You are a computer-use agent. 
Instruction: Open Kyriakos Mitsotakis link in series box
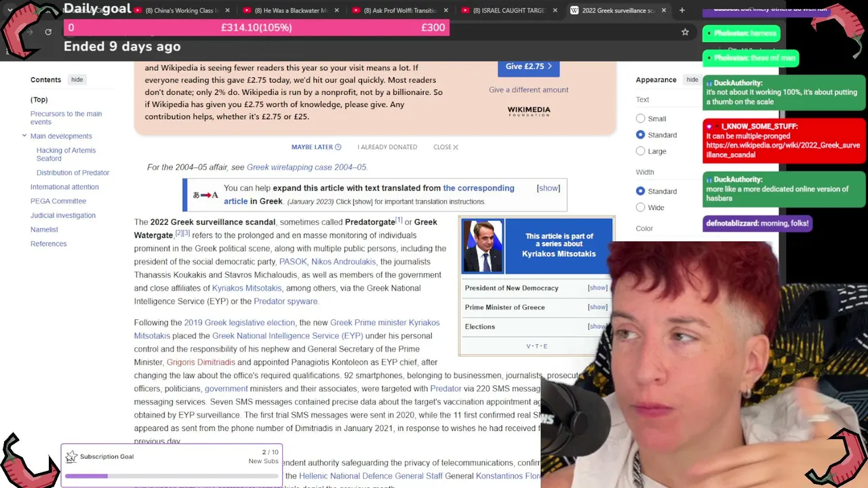pos(559,254)
